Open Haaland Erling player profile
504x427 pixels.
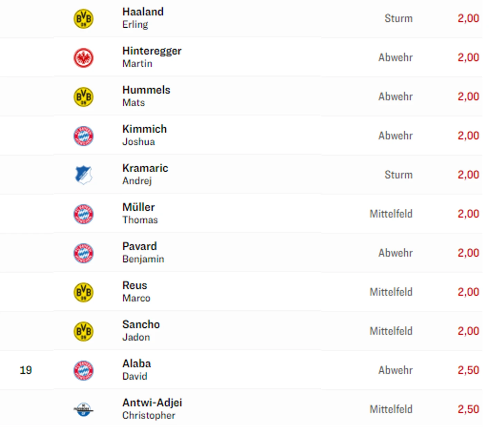click(x=143, y=18)
